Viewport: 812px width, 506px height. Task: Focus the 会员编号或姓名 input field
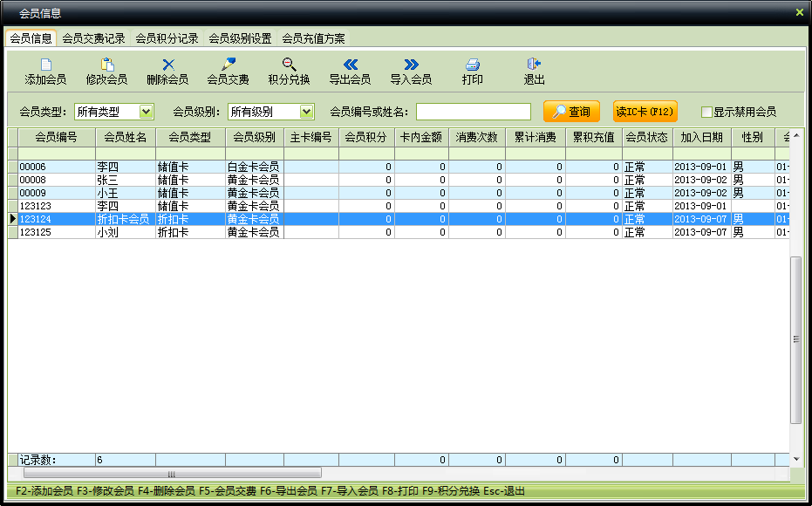474,112
